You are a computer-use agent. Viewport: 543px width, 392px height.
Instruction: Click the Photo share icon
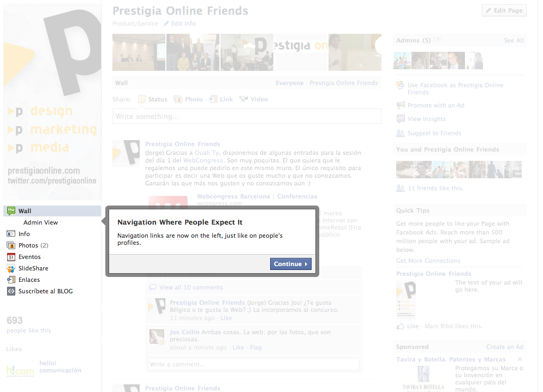click(178, 99)
